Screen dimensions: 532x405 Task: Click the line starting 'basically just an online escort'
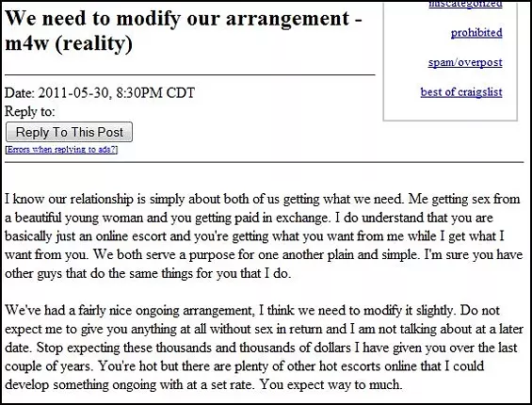point(254,236)
